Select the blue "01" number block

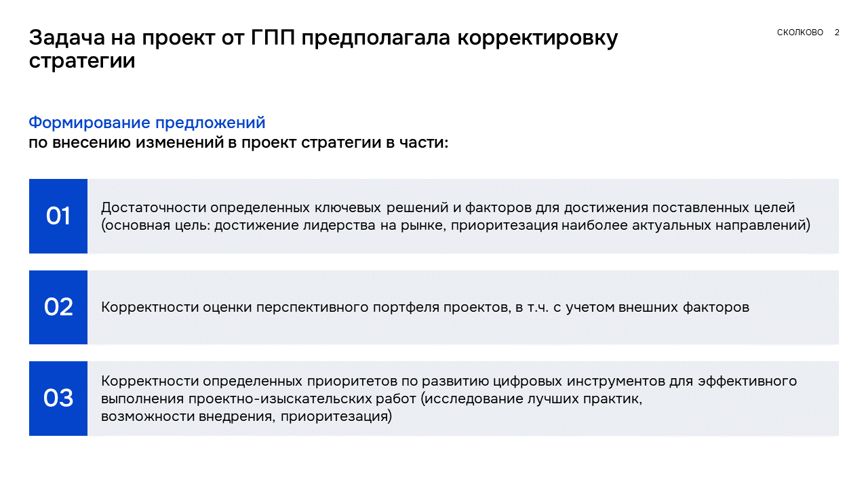click(58, 216)
